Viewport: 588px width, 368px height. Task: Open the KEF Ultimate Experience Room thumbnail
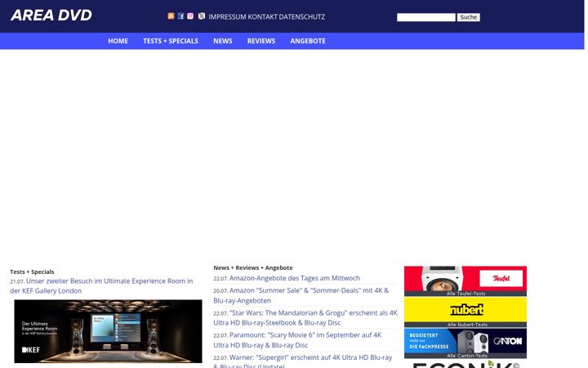tap(108, 331)
